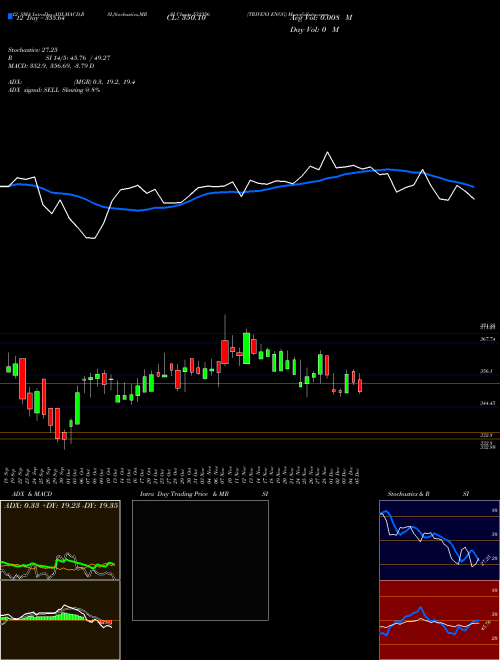
Task: Click the ADX indicator chart with green line
Action: (x=60, y=540)
